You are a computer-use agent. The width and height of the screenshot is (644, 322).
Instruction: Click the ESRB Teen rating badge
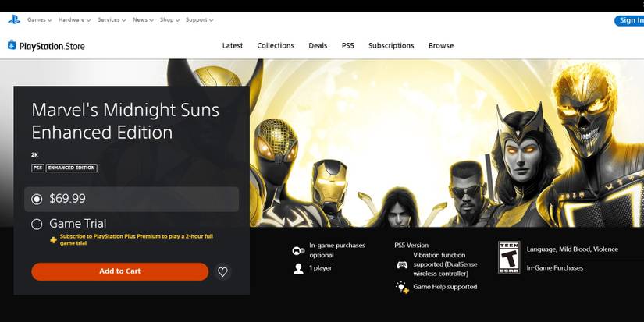click(x=509, y=257)
